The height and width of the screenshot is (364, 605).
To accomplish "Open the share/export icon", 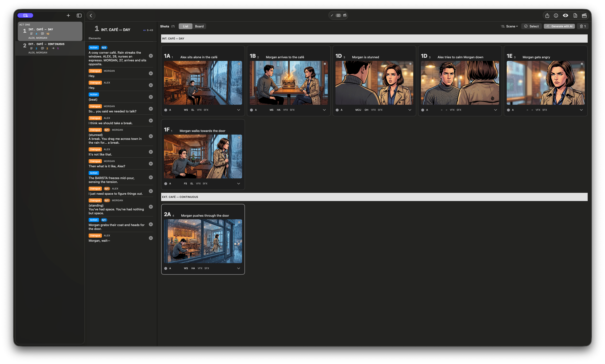I will [x=547, y=15].
